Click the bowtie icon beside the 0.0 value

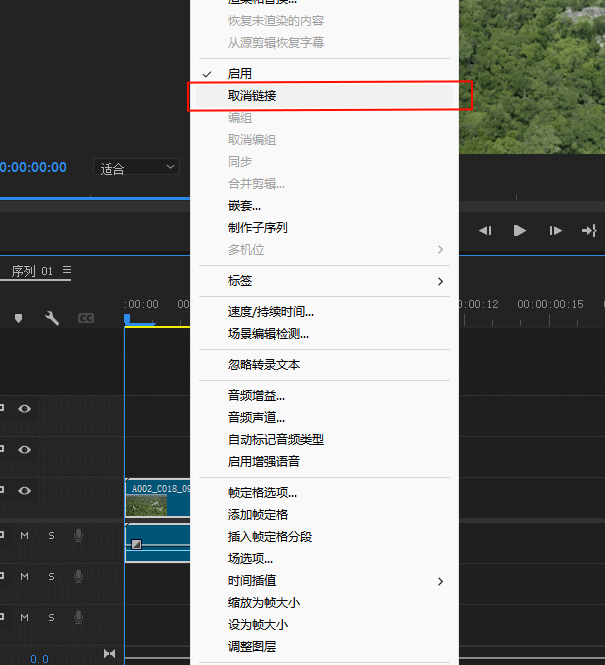click(x=109, y=654)
